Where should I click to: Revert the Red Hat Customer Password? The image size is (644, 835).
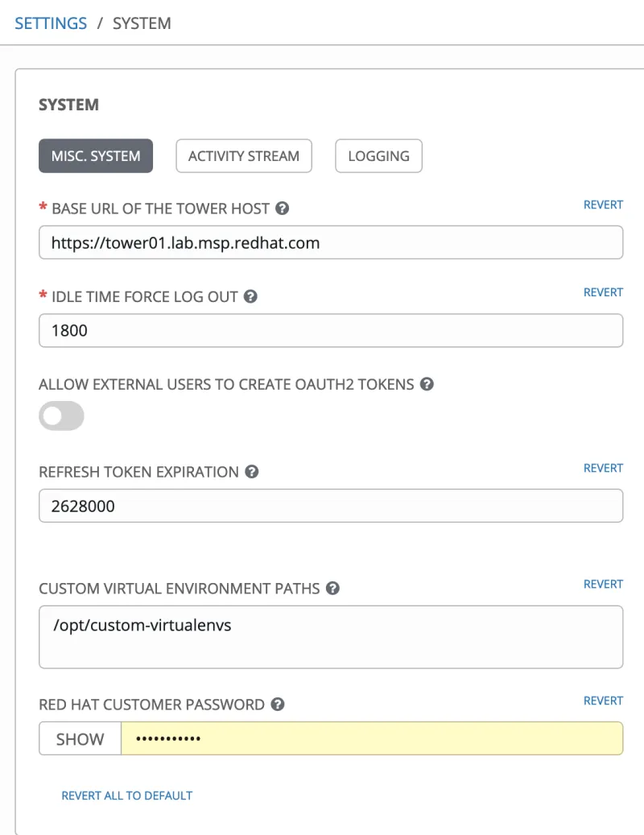tap(603, 701)
